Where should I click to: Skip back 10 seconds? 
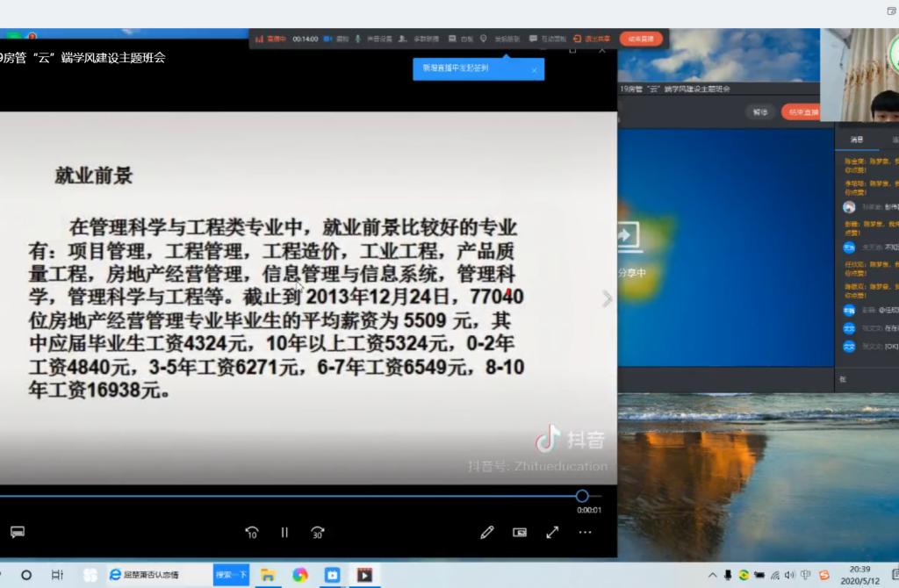[x=251, y=532]
